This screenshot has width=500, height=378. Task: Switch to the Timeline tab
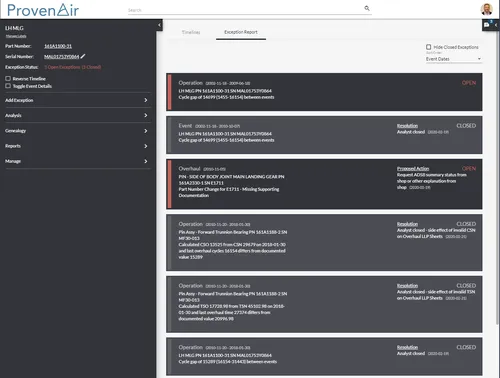coord(191,32)
